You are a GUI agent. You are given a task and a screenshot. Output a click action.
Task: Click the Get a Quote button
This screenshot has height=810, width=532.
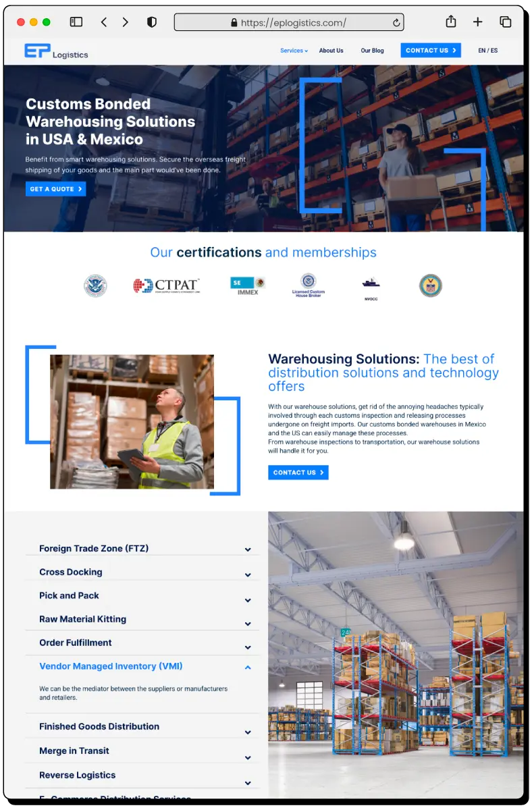[56, 189]
